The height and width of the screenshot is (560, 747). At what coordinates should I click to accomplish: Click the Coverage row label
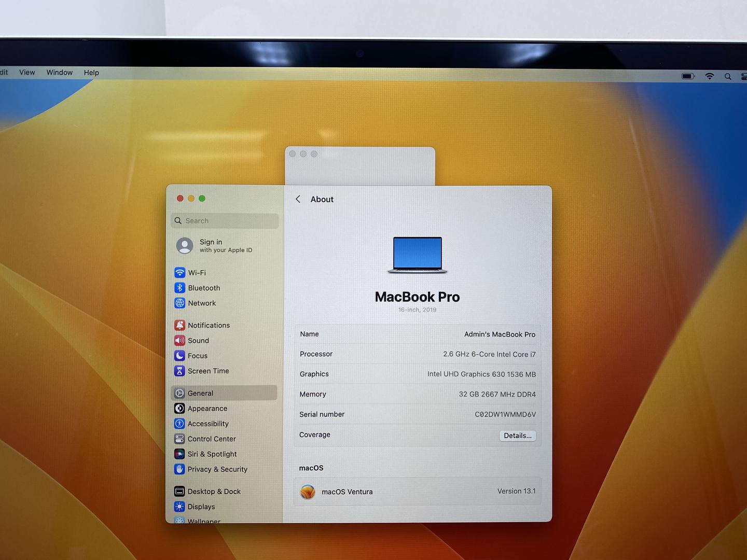[315, 435]
